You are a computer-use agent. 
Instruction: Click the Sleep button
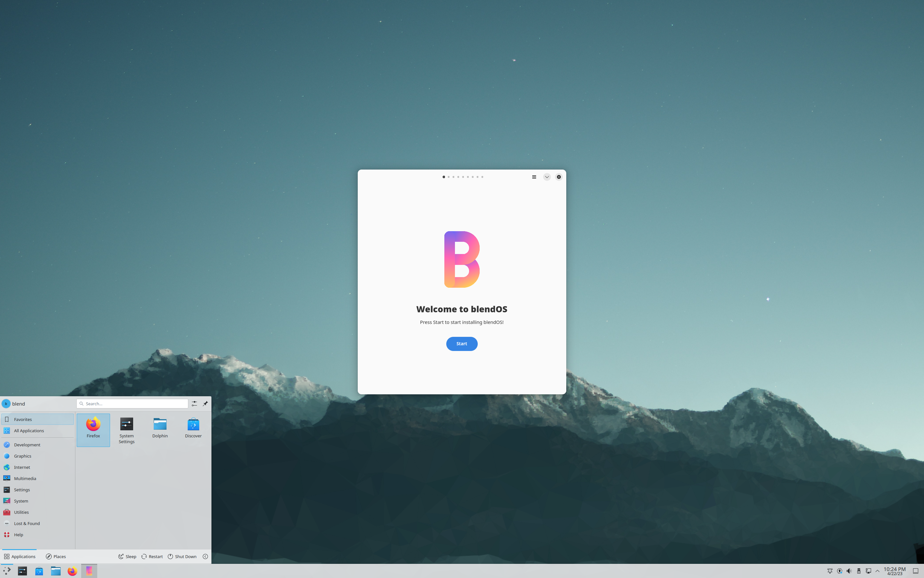tap(127, 556)
